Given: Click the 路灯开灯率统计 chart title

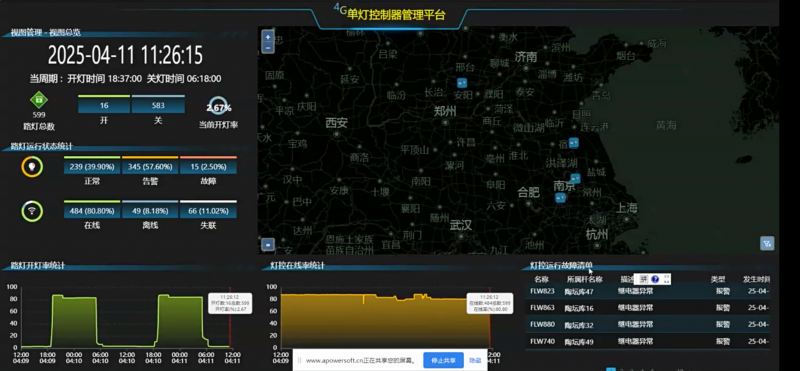Looking at the screenshot, I should (x=38, y=266).
